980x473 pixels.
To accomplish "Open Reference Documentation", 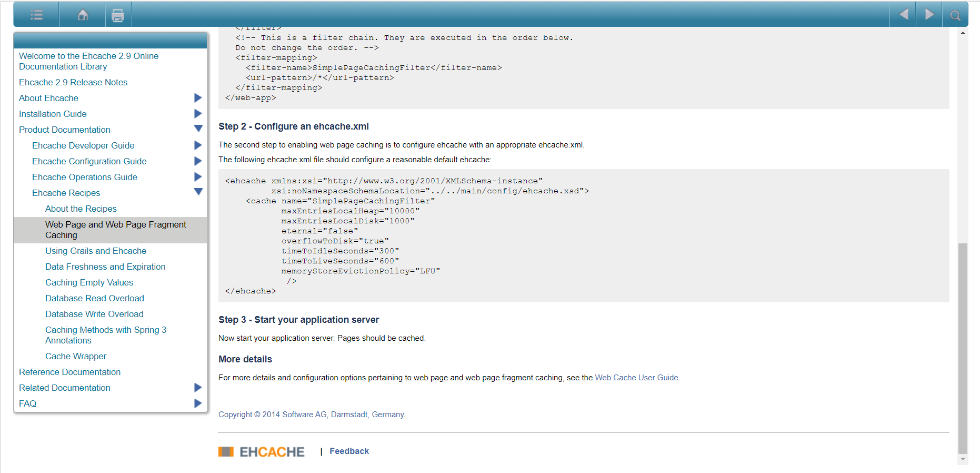I will click(x=69, y=372).
